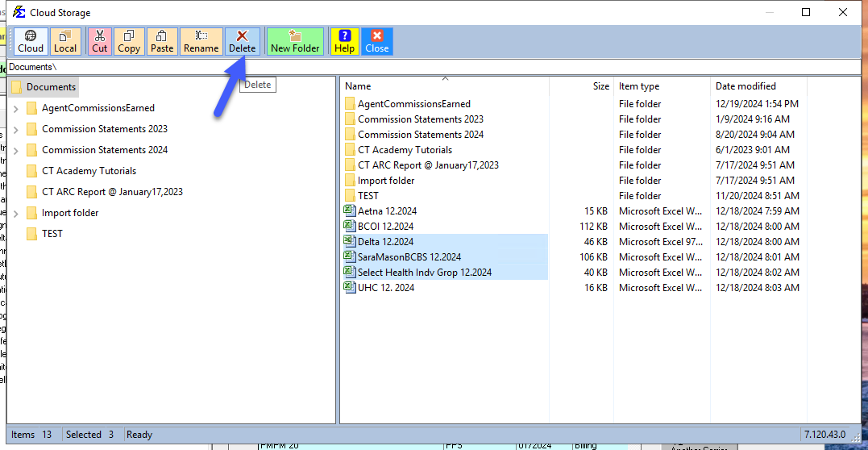Click the Paste toolbar button

(162, 42)
